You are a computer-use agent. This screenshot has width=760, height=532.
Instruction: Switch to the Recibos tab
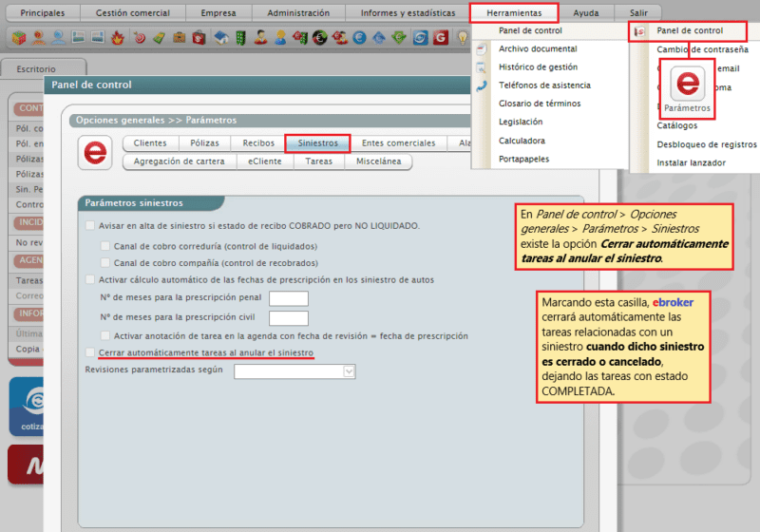[x=258, y=143]
